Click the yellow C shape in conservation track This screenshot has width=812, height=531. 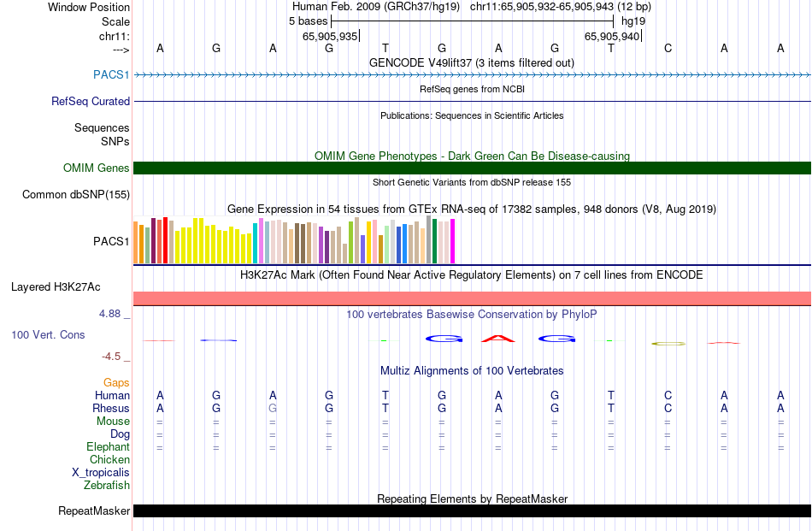tap(668, 344)
